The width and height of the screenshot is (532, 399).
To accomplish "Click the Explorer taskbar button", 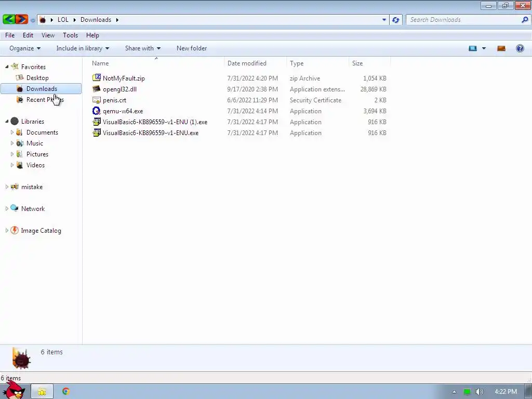I will [x=42, y=392].
